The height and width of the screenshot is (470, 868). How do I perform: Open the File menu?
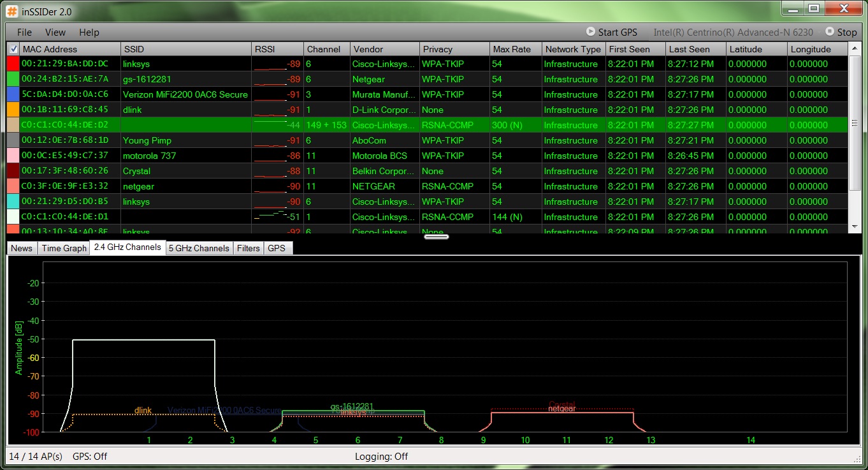[24, 32]
